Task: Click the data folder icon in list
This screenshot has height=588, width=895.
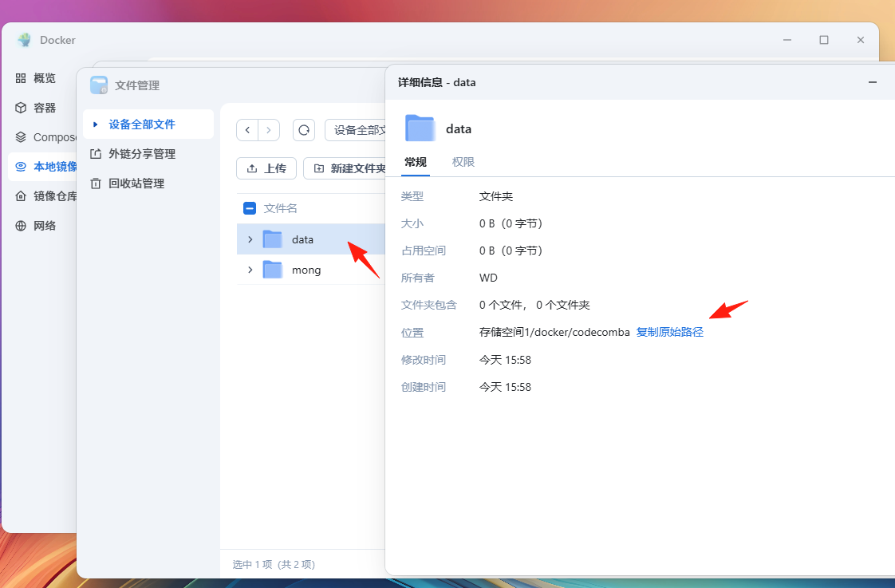Action: click(x=272, y=239)
